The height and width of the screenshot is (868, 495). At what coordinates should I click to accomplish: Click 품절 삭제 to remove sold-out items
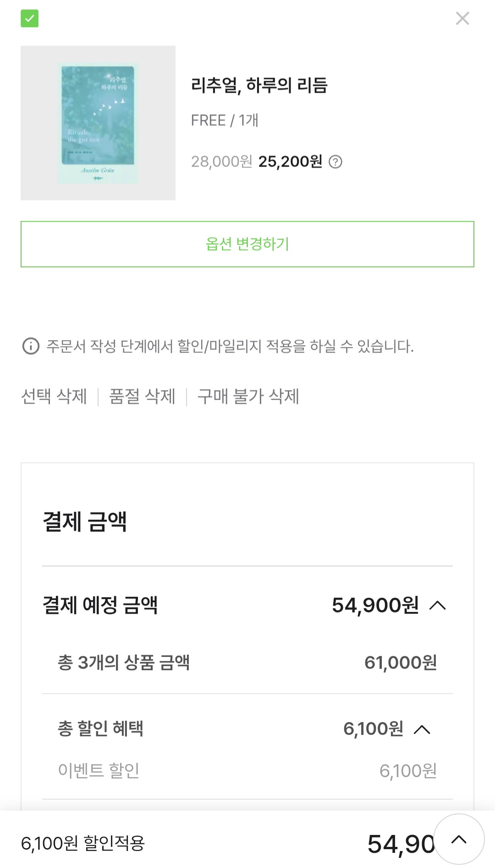142,396
